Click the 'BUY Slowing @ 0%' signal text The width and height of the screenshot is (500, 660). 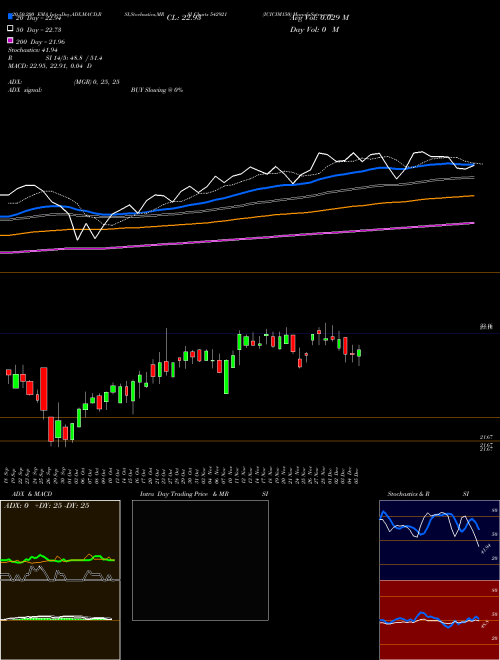tap(157, 90)
